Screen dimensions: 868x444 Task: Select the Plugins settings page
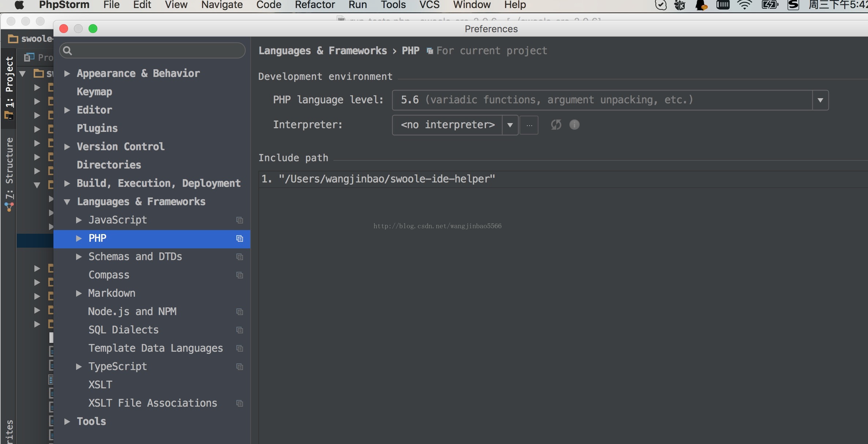pyautogui.click(x=97, y=129)
